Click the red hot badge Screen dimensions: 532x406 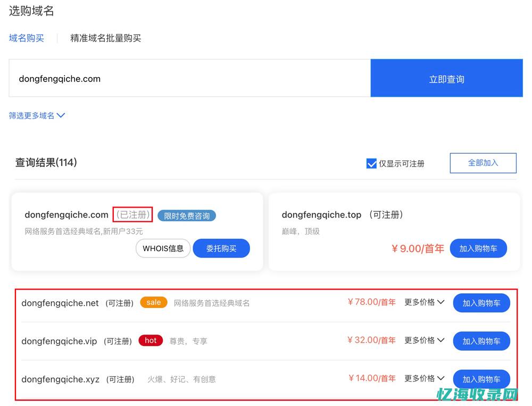(151, 341)
